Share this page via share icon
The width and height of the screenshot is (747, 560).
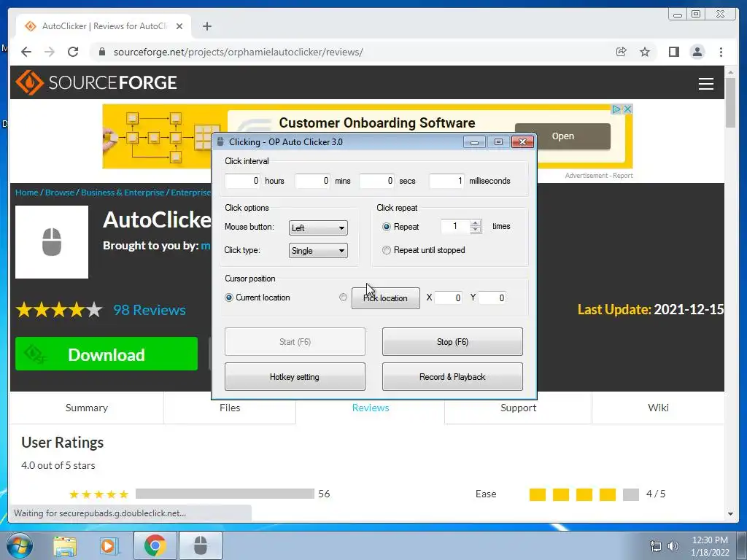(x=622, y=52)
